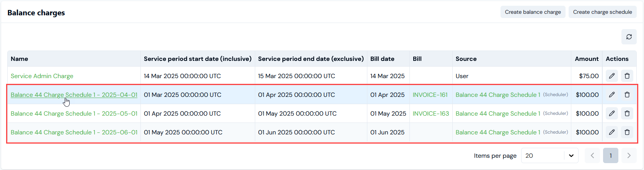Open Balance 44 Charge Schedule 1 - 2025-06-01
Image resolution: width=644 pixels, height=170 pixels.
(x=74, y=132)
